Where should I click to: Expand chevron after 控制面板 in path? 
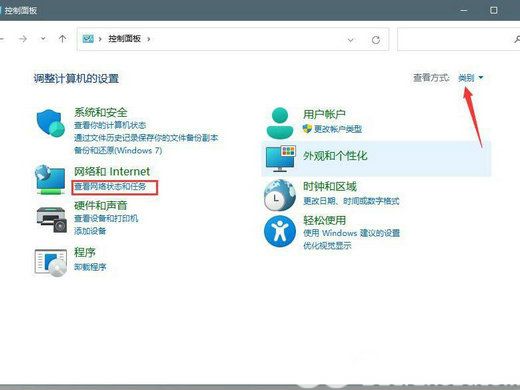pos(149,39)
